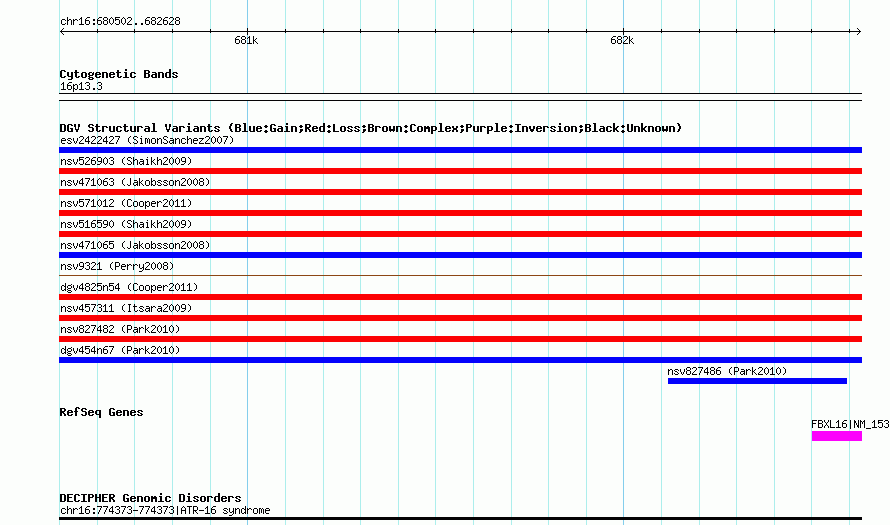Click the DGV Structural Variants track title
The width and height of the screenshot is (890, 525).
pyautogui.click(x=371, y=128)
